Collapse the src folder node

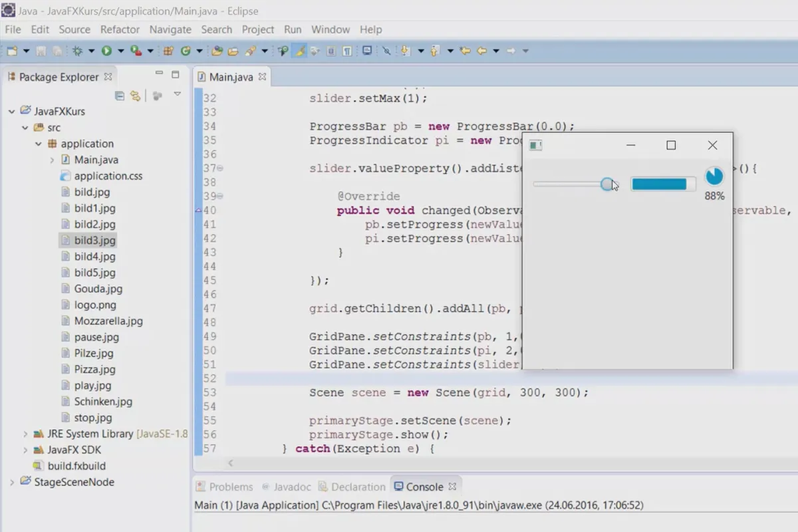pos(25,128)
